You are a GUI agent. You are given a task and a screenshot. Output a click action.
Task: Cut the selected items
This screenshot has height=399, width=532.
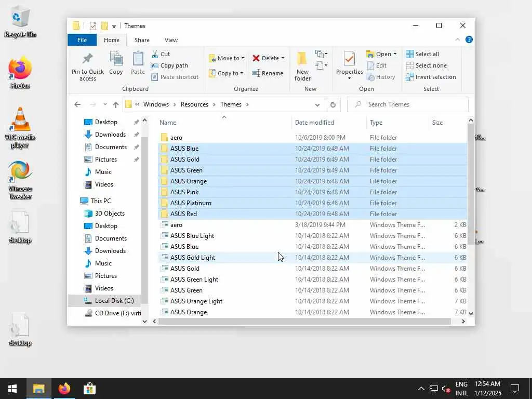tap(161, 54)
